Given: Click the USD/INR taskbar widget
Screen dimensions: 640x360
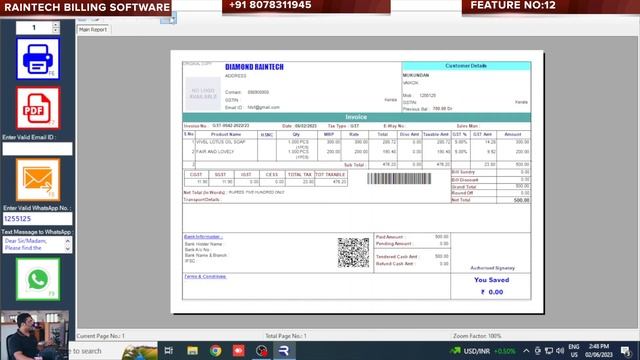Looking at the screenshot, I should tap(483, 351).
